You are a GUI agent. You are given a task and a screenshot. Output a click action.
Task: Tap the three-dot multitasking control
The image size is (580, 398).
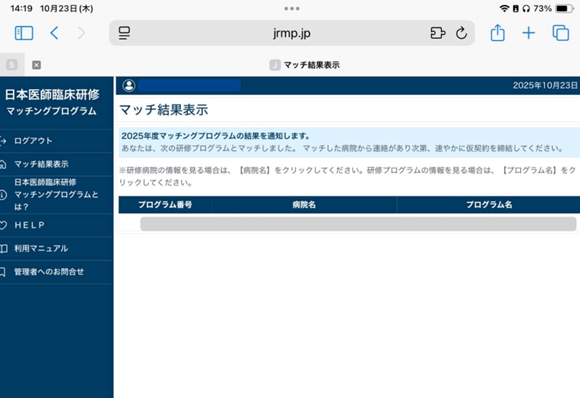[x=291, y=9]
